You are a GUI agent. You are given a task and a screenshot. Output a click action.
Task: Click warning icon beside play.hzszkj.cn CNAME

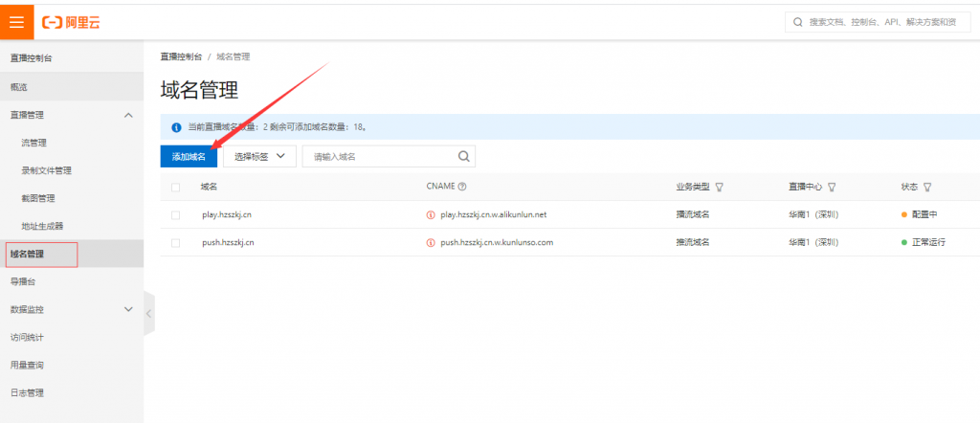[431, 215]
